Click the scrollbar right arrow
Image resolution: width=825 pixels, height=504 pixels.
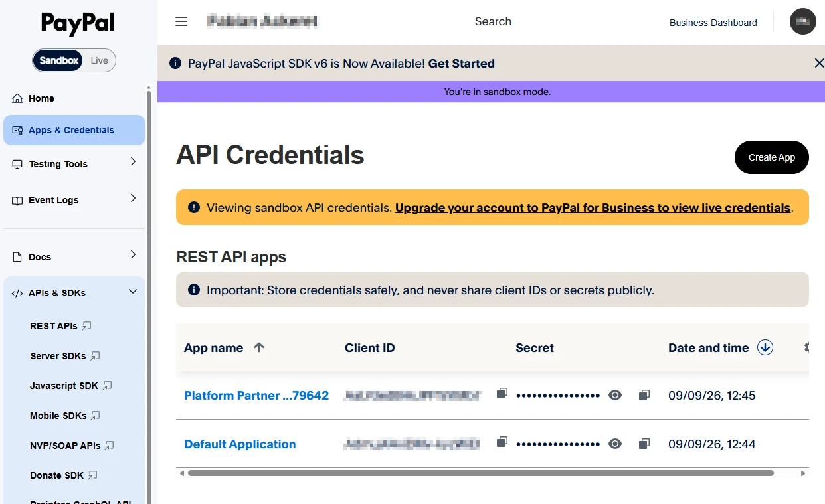pyautogui.click(x=802, y=473)
